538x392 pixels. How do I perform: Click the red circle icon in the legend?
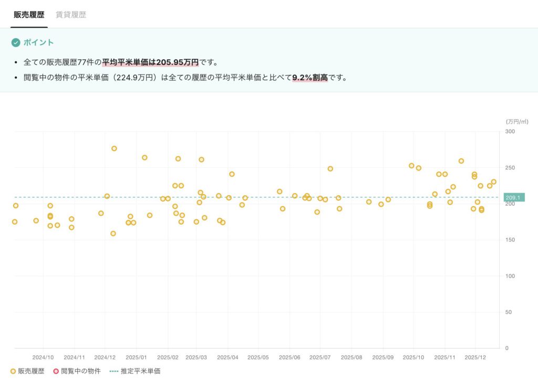coord(56,372)
